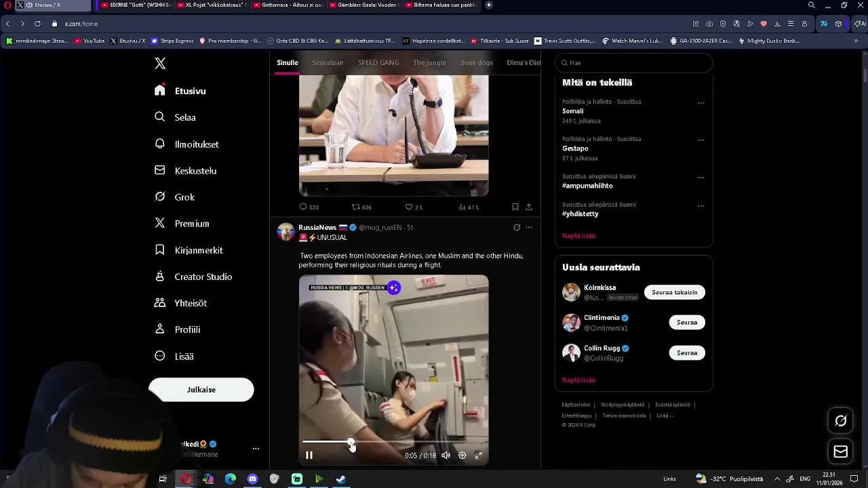This screenshot has height=488, width=868.
Task: Like the post with 3 t. likes
Action: click(x=414, y=207)
